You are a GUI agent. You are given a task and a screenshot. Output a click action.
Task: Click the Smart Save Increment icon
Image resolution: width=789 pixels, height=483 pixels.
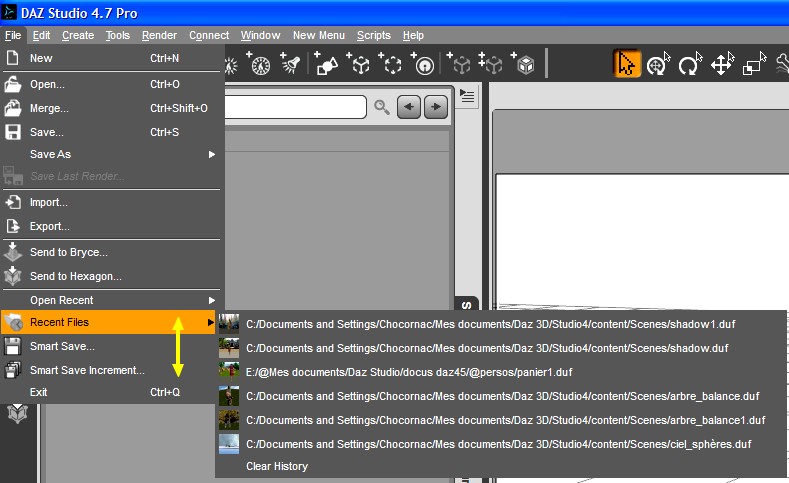click(13, 370)
